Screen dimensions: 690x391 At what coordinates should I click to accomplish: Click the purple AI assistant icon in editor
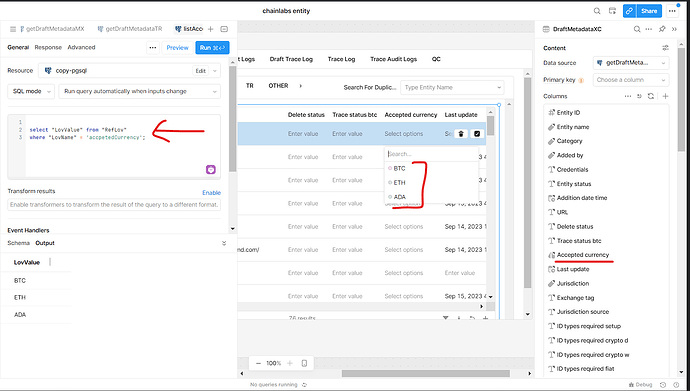point(211,169)
